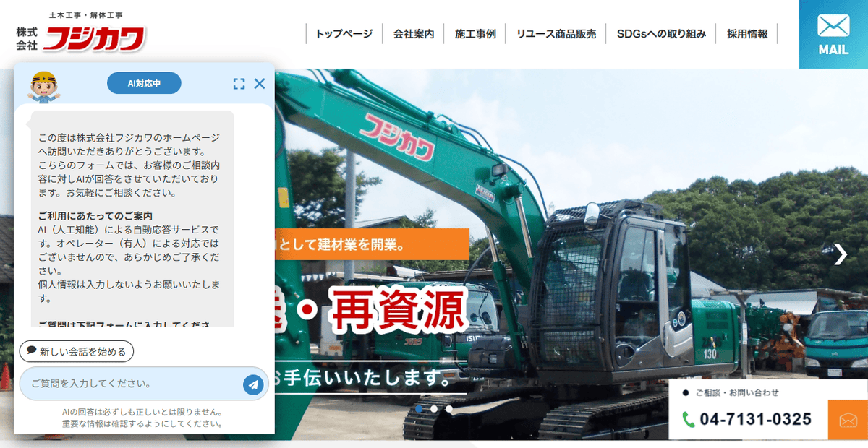Select a carousel pagination dot

point(434,409)
